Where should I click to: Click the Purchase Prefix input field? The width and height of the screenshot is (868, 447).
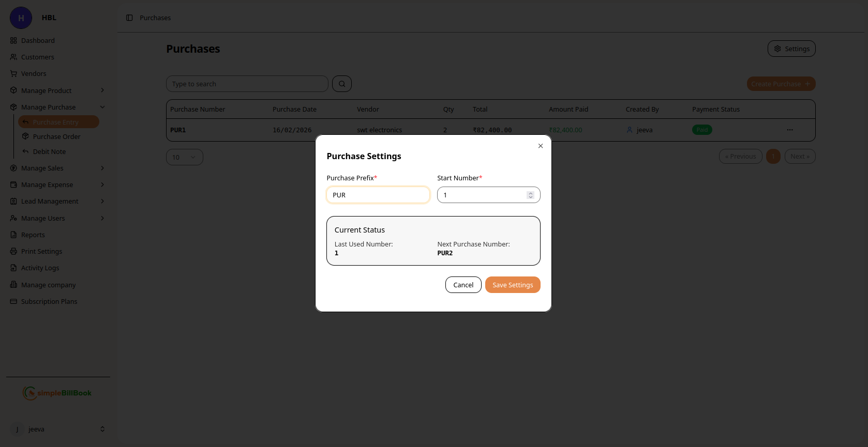[x=378, y=195]
